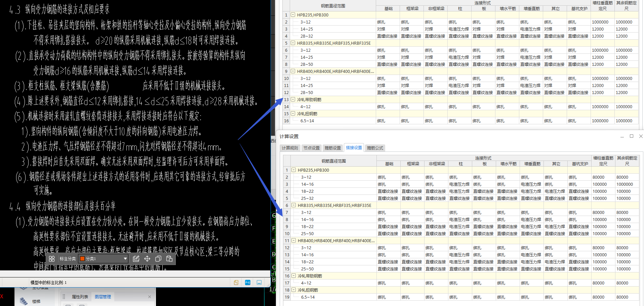Select 28~32 diameter range in upper row 4
Screen dimensions: 644x306
(x=307, y=36)
